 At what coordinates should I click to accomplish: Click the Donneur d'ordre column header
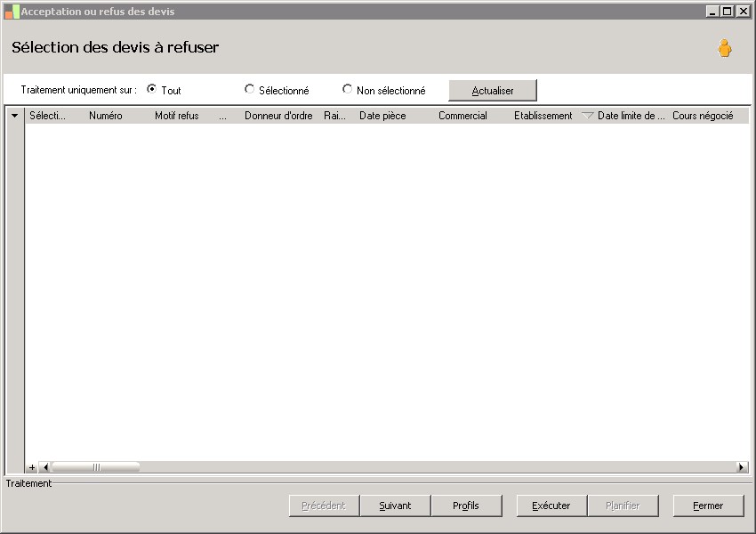(278, 116)
